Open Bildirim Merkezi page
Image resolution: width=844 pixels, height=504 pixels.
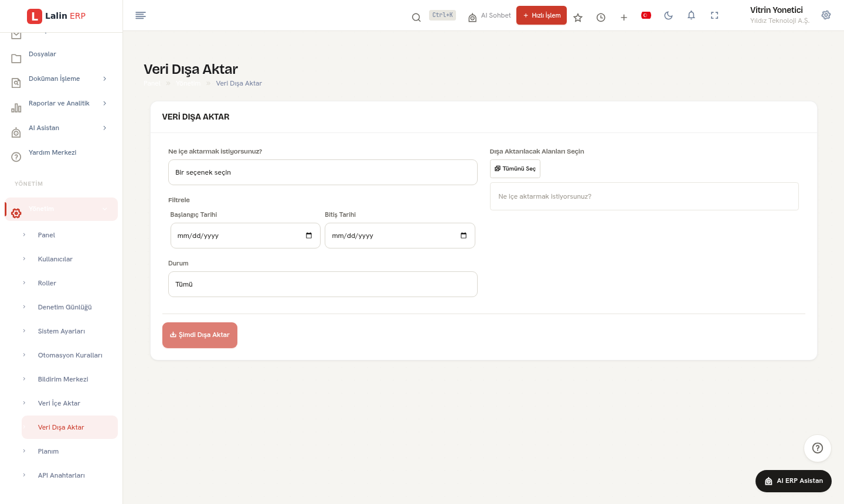[x=63, y=379]
